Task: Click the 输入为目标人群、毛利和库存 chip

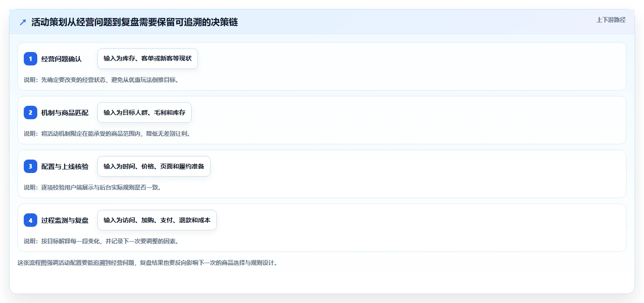Action: pyautogui.click(x=145, y=113)
